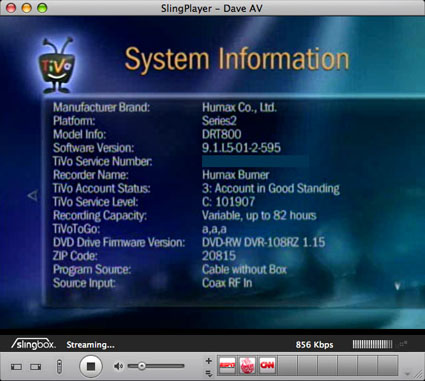Click the TiVo mascot logo
This screenshot has height=381, width=425.
[x=56, y=65]
